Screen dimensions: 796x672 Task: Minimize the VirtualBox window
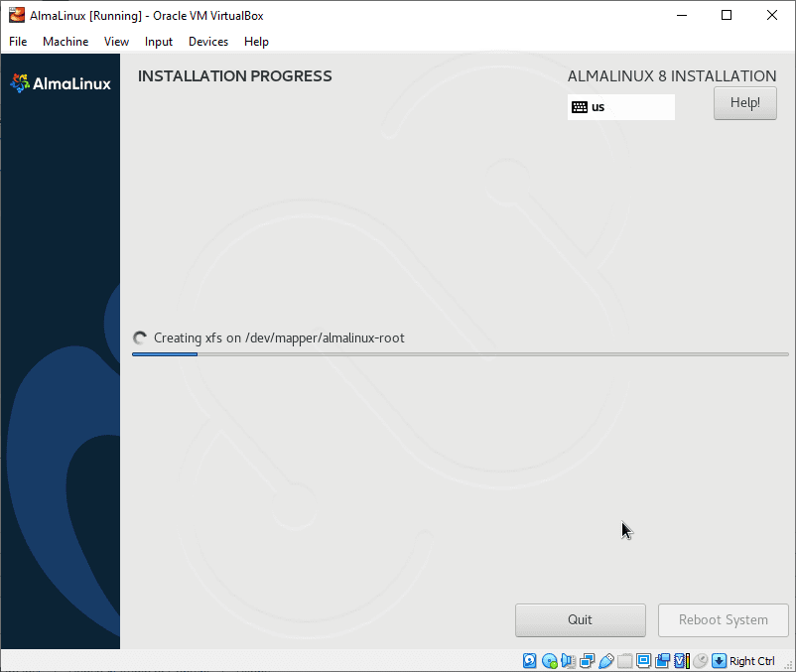point(681,15)
